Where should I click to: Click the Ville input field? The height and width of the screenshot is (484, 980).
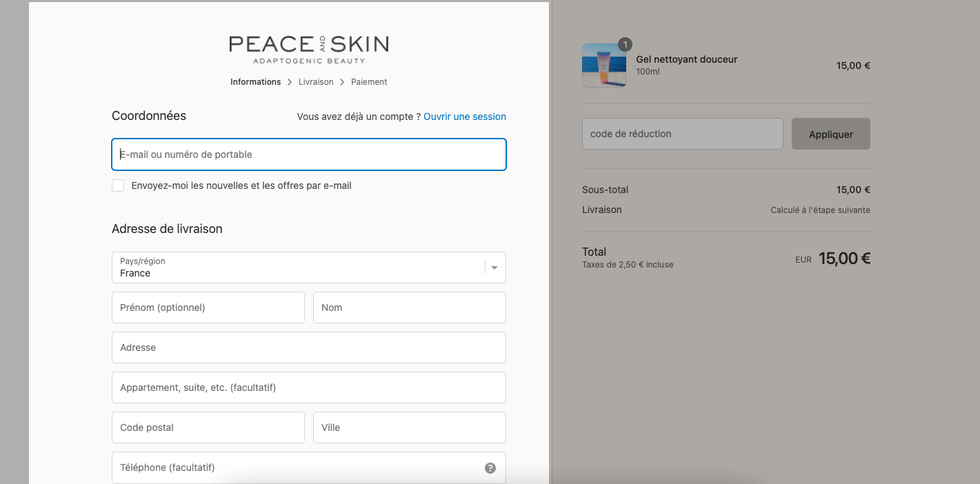[x=410, y=427]
